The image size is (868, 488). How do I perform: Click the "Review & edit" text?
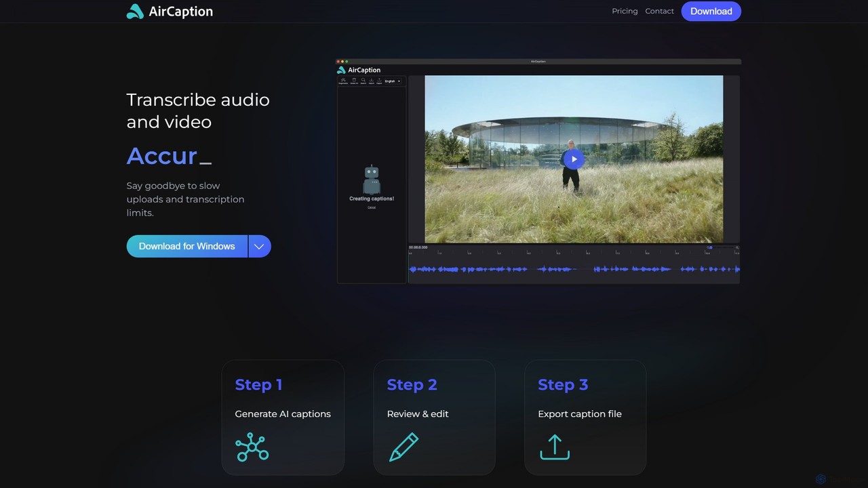418,414
